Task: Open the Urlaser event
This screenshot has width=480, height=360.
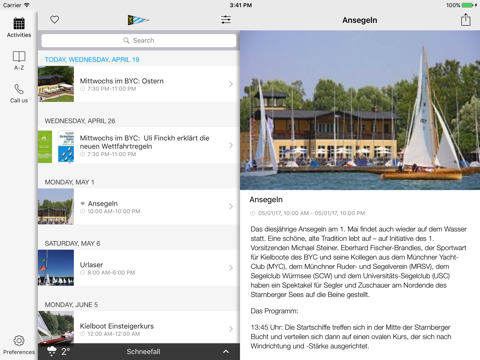Action: [x=139, y=268]
